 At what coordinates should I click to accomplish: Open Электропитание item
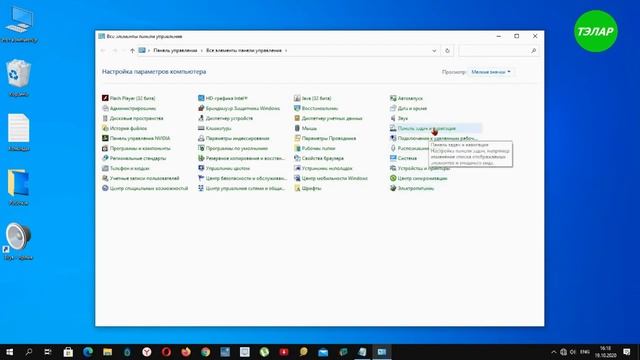(412, 188)
